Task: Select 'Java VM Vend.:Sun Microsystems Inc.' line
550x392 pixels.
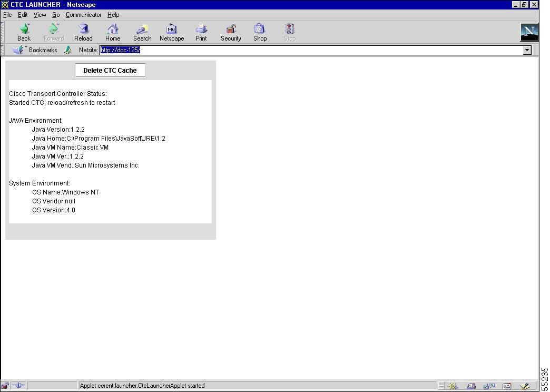Action: 85,165
